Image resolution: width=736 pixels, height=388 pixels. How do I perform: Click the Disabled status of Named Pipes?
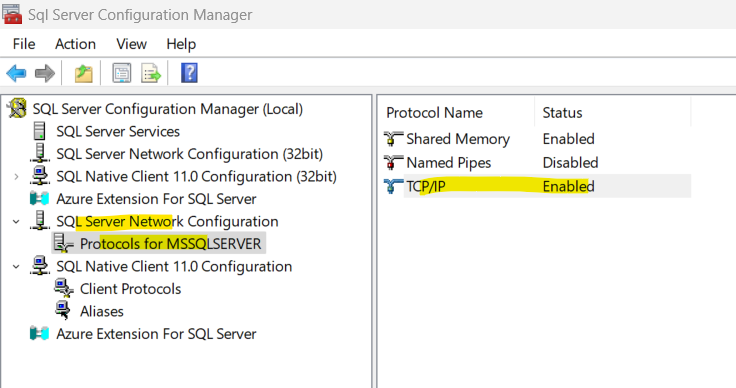click(x=570, y=162)
